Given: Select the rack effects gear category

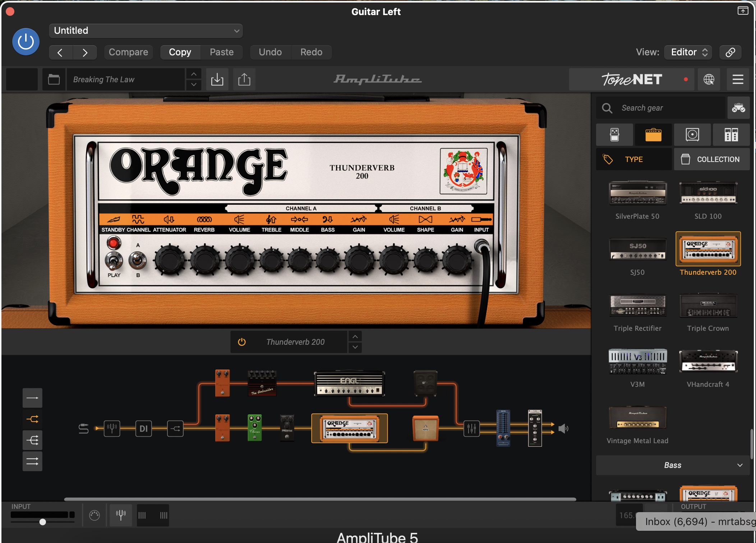Looking at the screenshot, I should tap(731, 135).
